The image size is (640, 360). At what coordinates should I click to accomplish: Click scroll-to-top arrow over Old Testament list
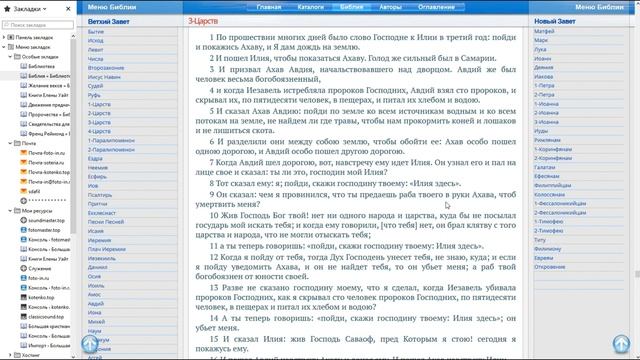coord(90,344)
